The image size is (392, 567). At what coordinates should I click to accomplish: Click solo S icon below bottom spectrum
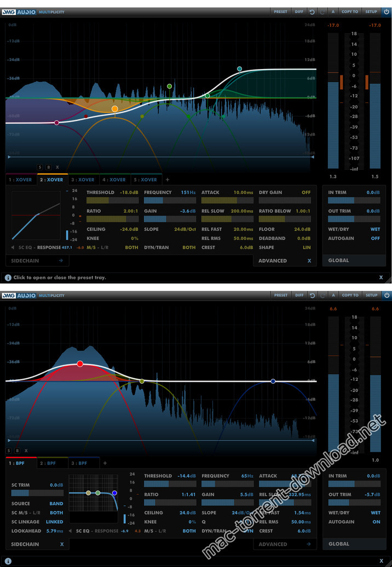(x=9, y=450)
